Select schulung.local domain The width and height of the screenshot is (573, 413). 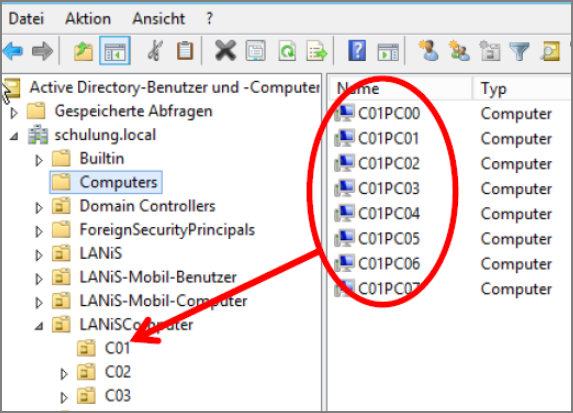(x=105, y=135)
